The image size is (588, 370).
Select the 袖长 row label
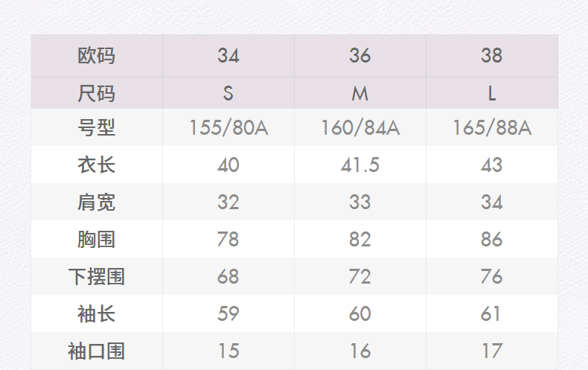tap(97, 314)
